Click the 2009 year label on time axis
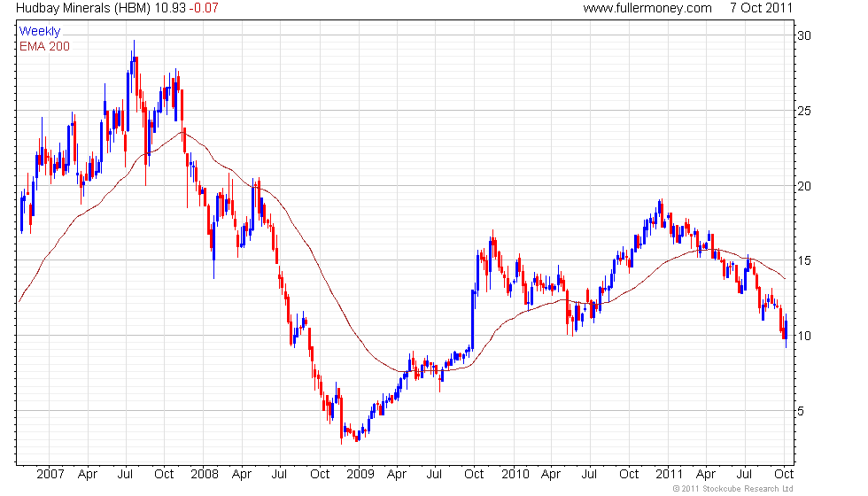The image size is (868, 496). [360, 475]
